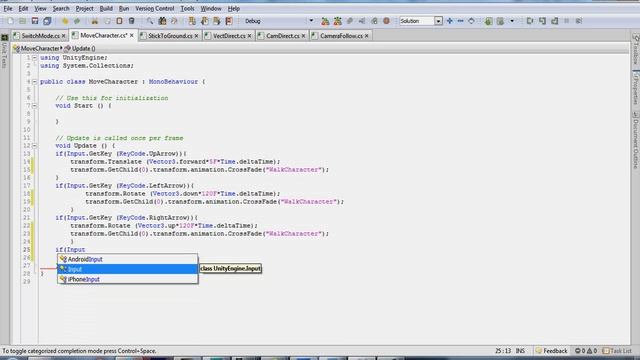Click the red round Stop icon
Image resolution: width=640 pixels, height=360 pixels.
click(x=386, y=21)
